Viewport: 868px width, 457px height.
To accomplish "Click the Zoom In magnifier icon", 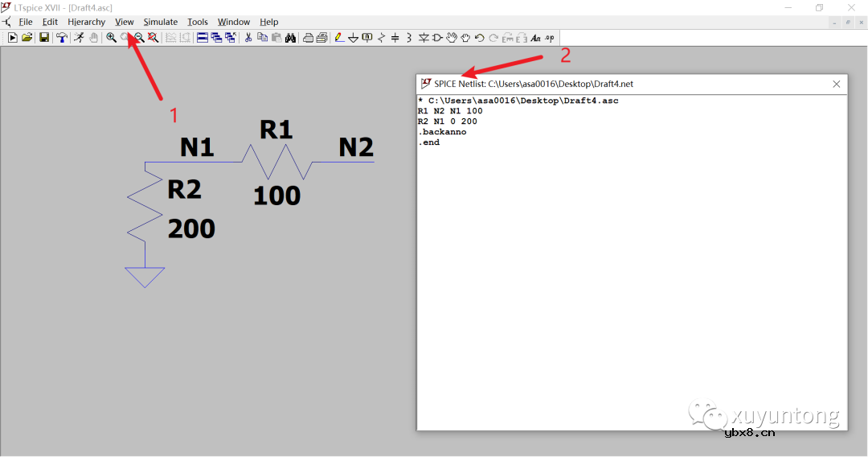I will (111, 38).
